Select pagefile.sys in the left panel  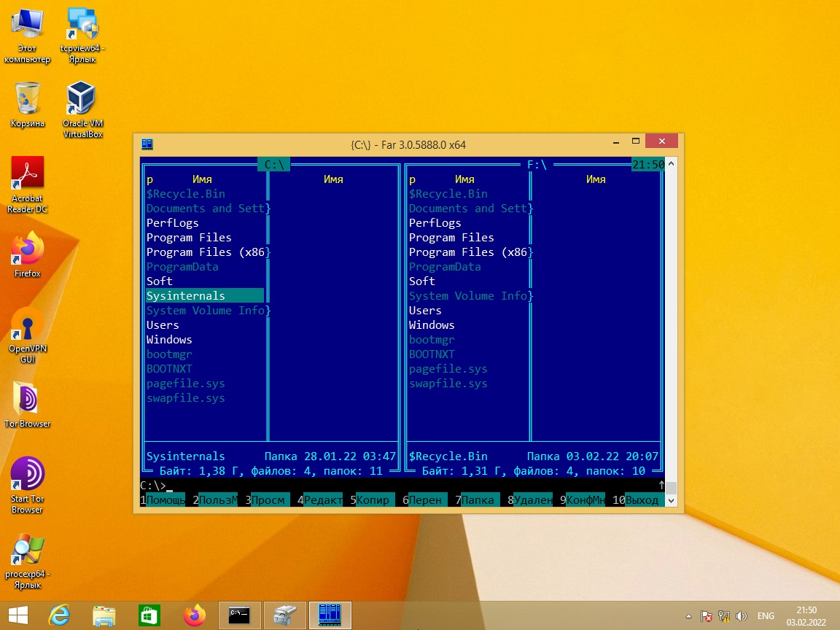click(186, 384)
